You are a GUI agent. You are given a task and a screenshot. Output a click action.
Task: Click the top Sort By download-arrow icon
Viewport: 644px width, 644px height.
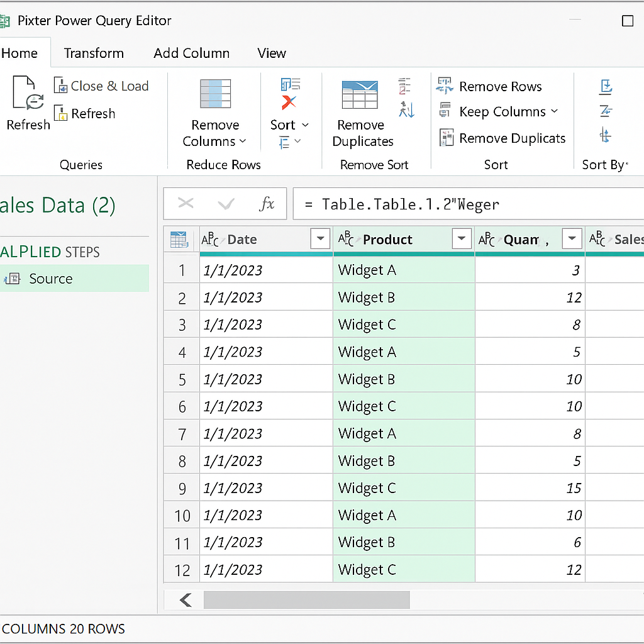click(606, 87)
